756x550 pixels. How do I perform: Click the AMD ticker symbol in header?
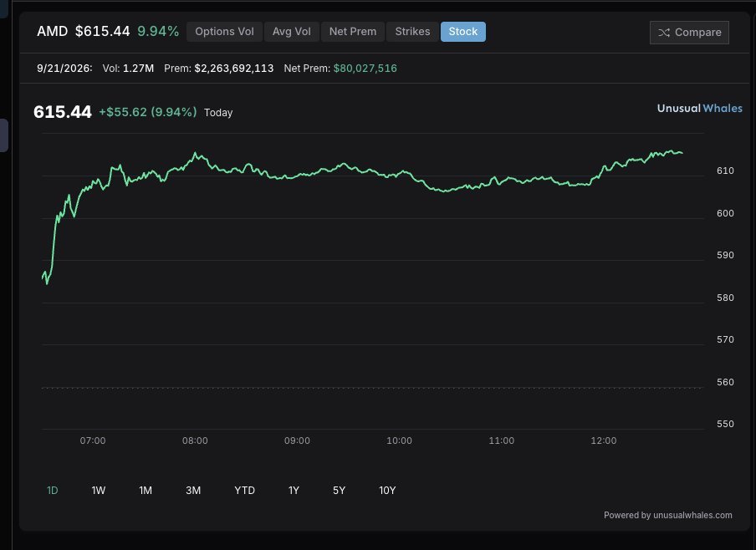coord(52,32)
